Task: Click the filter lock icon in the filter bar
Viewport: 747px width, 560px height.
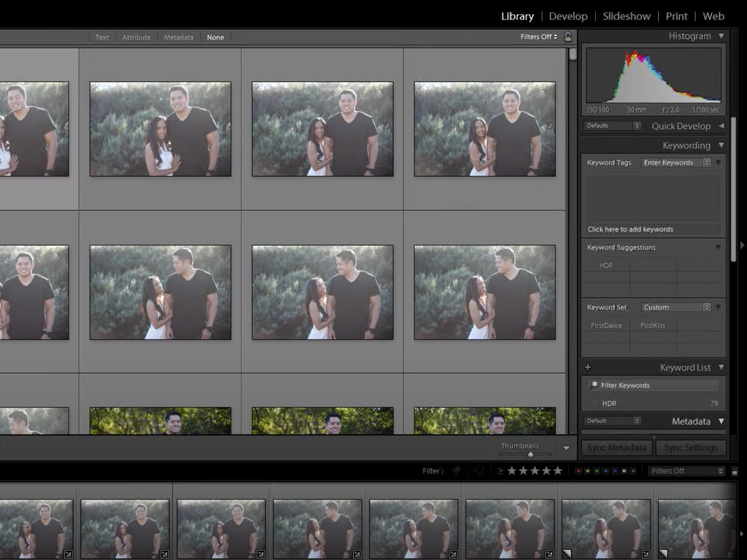Action: pyautogui.click(x=568, y=37)
